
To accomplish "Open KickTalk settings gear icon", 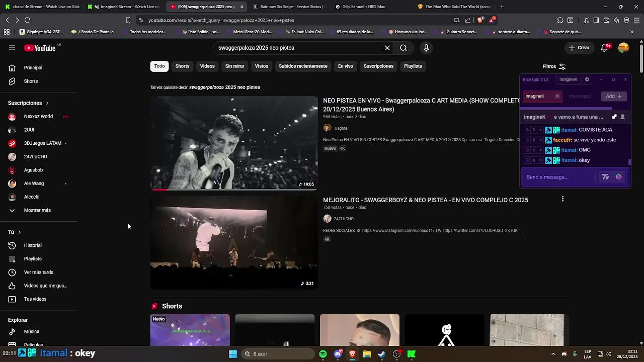I will point(587,79).
